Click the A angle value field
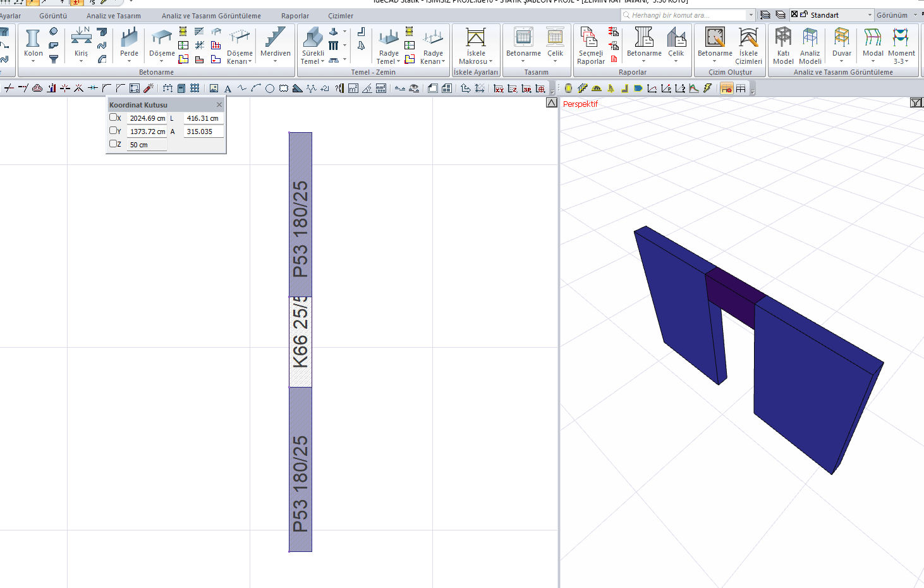The height and width of the screenshot is (588, 924). pyautogui.click(x=203, y=132)
